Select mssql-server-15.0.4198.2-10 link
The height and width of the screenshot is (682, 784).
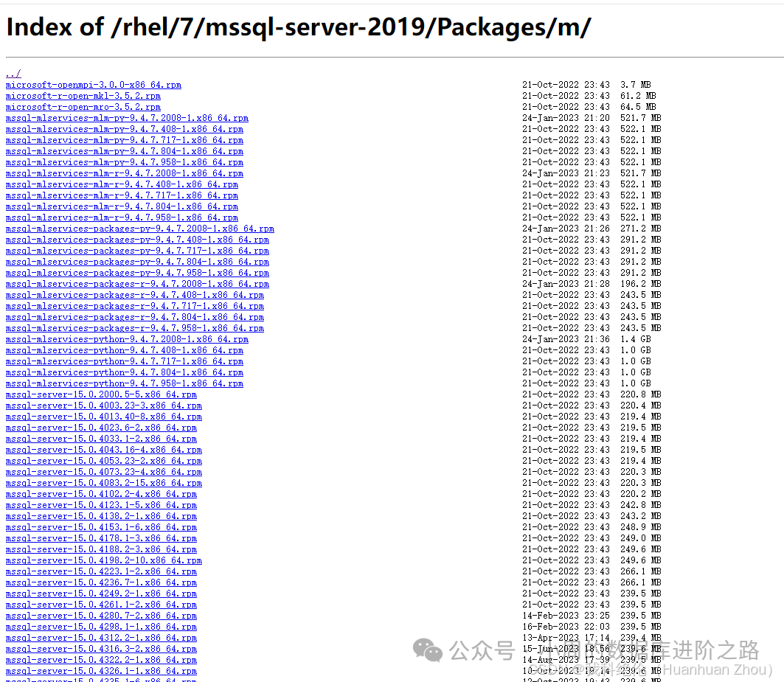[x=104, y=560]
